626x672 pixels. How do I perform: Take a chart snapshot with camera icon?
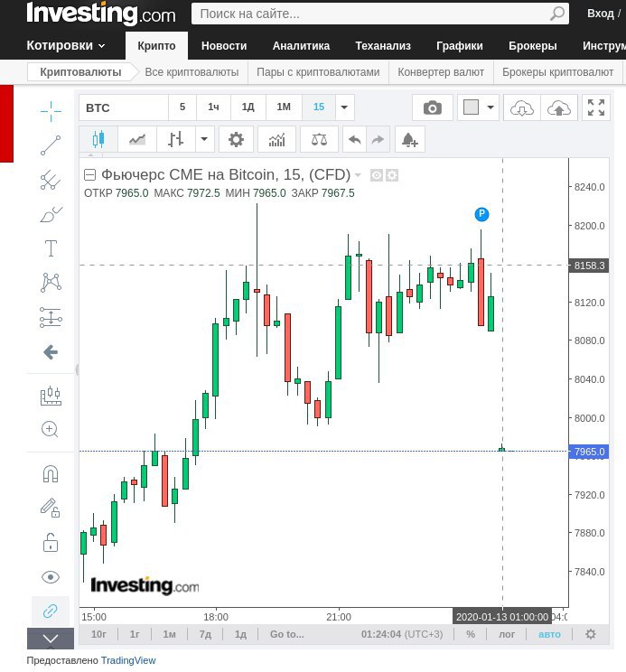click(433, 107)
